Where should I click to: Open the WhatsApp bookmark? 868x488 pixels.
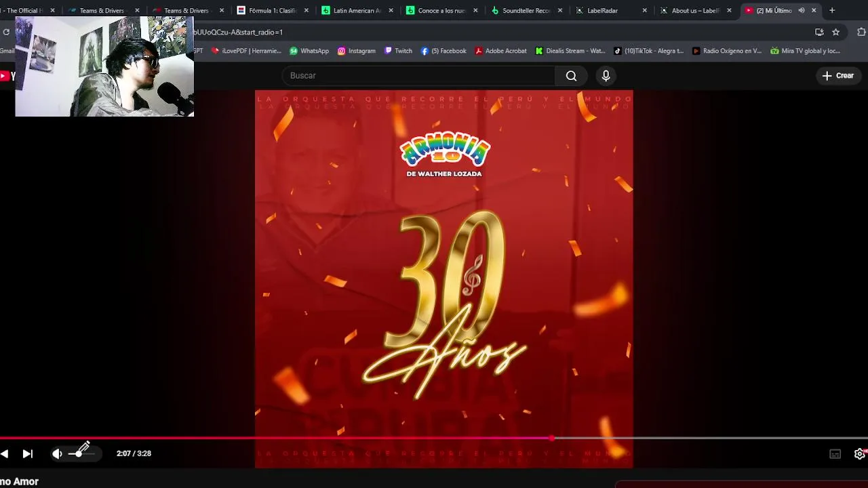point(309,51)
